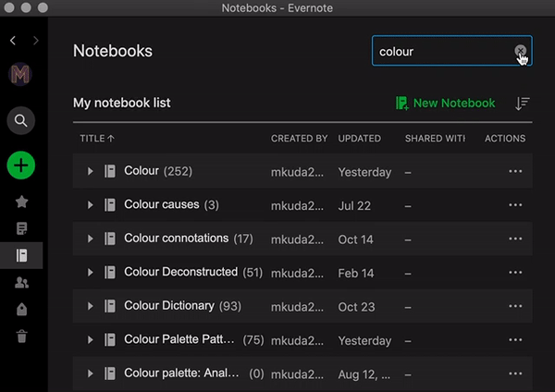Go forward with the right arrow

click(x=36, y=41)
